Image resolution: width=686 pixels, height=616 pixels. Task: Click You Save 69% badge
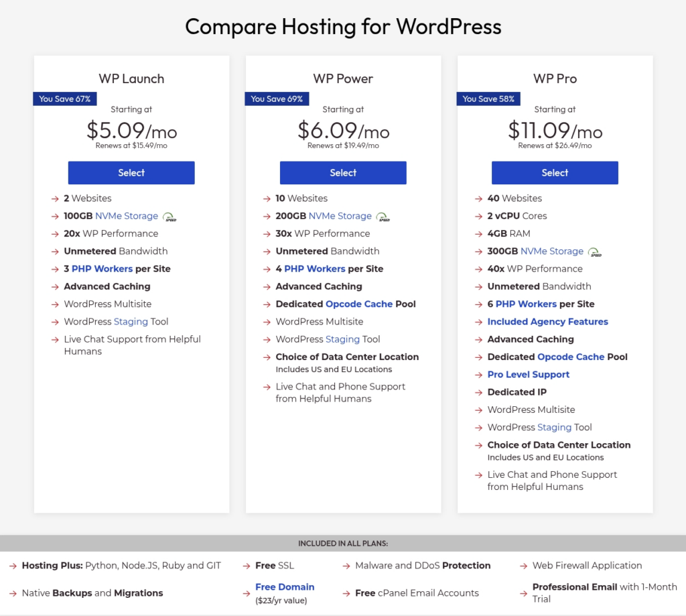point(277,99)
